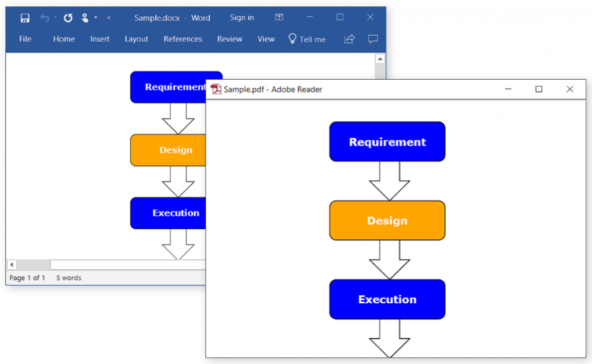Viewport: 592px width, 364px height.
Task: Switch to the Insert ribbon tab
Action: [99, 39]
